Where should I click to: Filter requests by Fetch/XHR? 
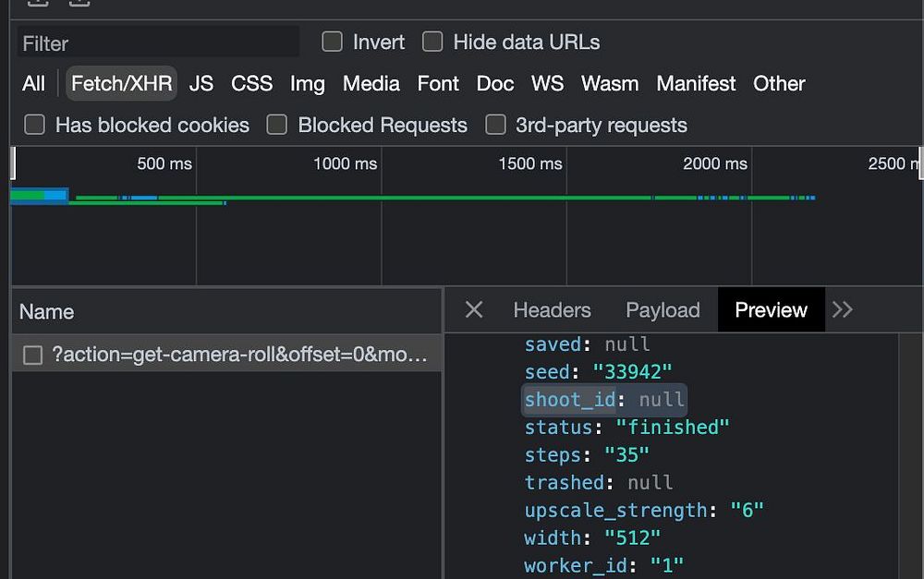121,83
